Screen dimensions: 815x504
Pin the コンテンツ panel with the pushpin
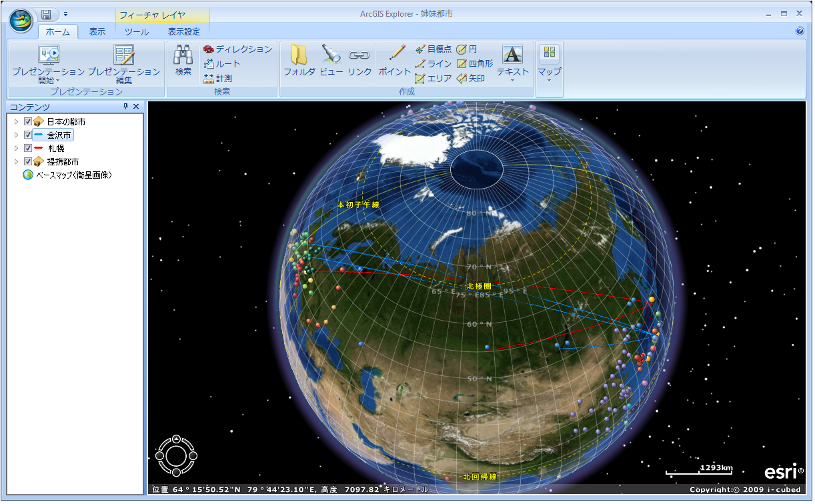(x=125, y=107)
